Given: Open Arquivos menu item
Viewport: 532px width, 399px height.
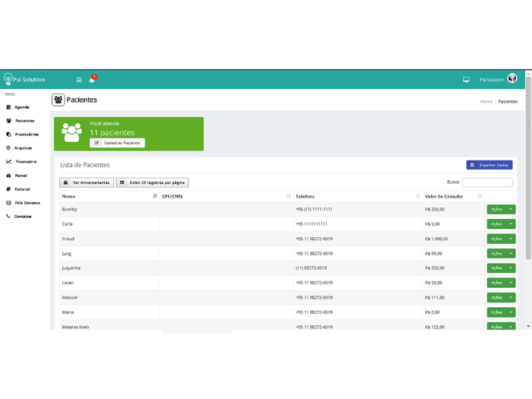Looking at the screenshot, I should tap(23, 148).
